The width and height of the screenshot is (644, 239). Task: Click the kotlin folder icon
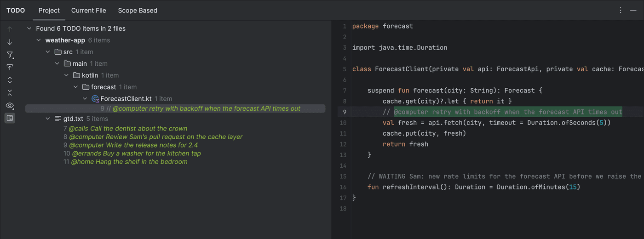76,75
